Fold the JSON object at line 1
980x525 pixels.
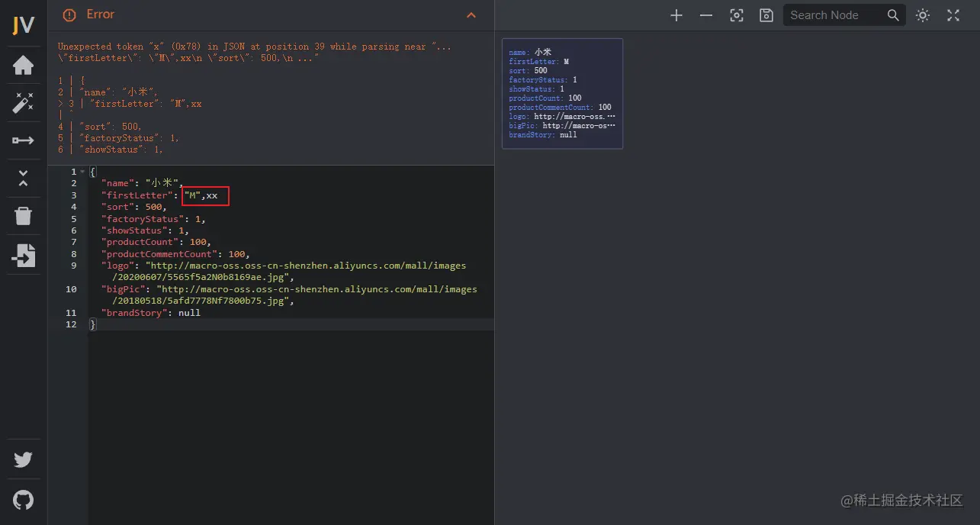coord(82,172)
